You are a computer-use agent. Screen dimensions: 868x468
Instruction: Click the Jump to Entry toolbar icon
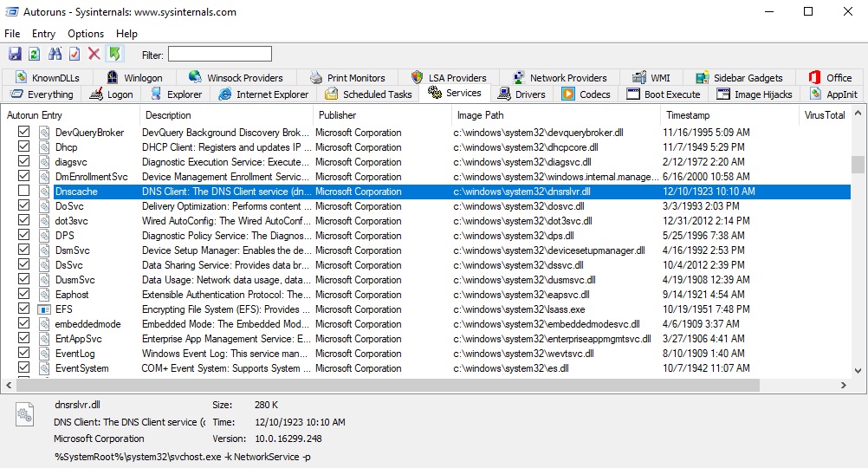114,54
